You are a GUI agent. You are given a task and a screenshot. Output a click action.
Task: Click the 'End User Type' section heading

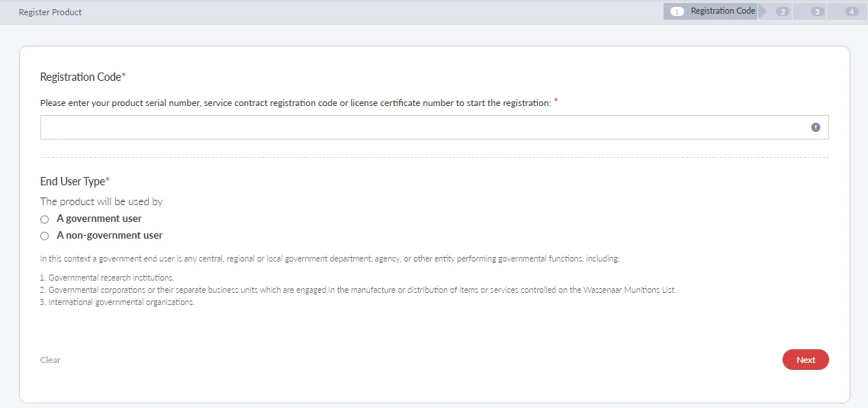point(72,182)
